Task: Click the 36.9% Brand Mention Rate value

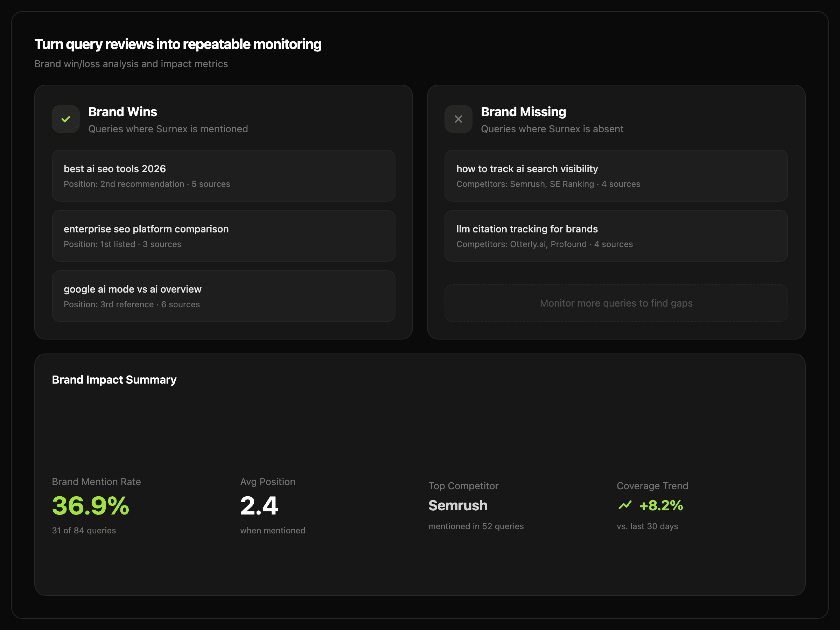Action: 91,506
